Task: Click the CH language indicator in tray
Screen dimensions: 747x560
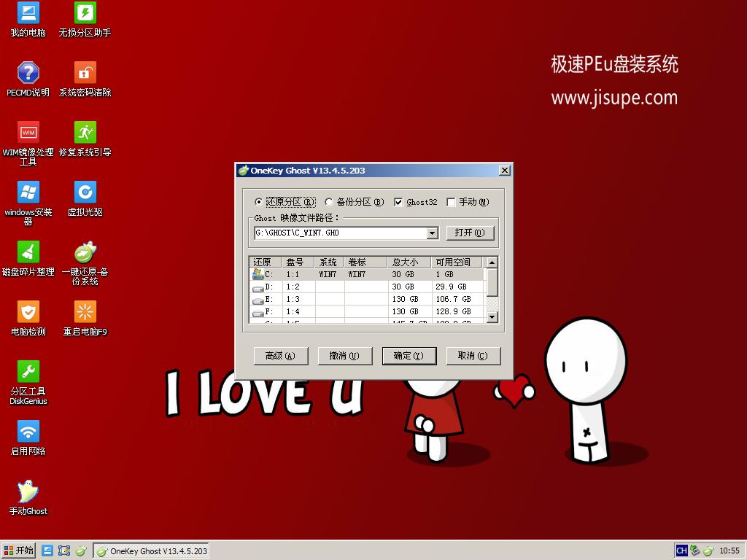Action: 681,551
